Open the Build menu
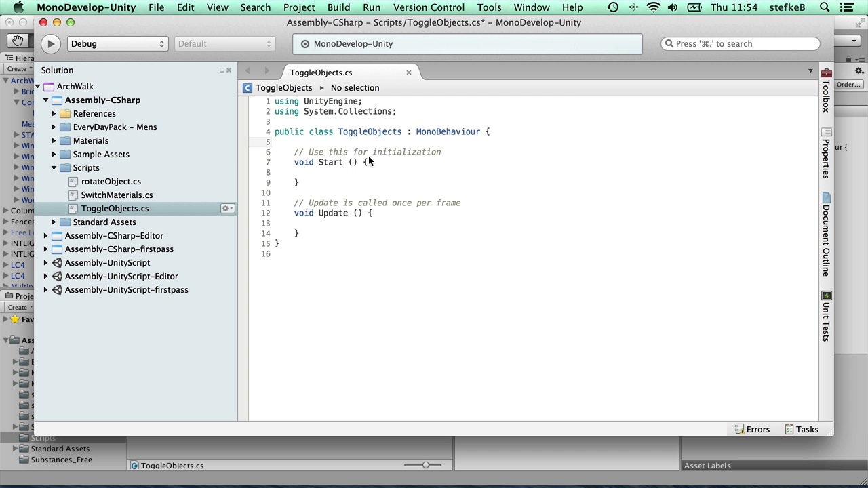 pos(338,7)
